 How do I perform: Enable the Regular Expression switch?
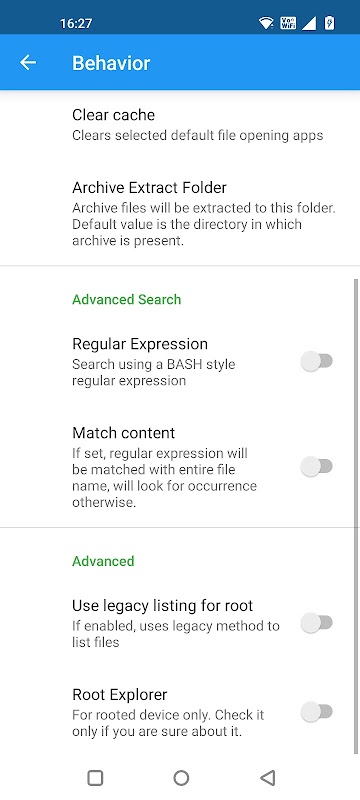pyautogui.click(x=316, y=362)
